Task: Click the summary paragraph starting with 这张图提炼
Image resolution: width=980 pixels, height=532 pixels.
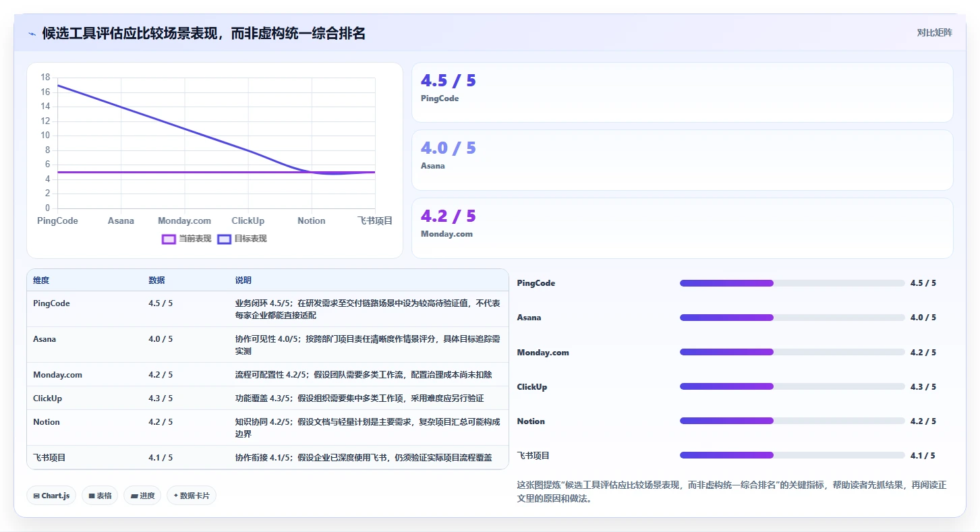Action: pyautogui.click(x=732, y=492)
